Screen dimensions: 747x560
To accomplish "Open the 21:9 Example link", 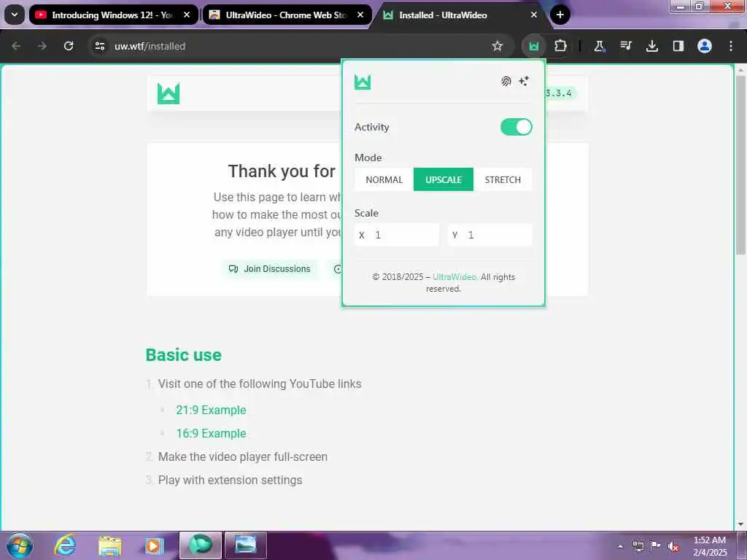I will click(x=211, y=410).
